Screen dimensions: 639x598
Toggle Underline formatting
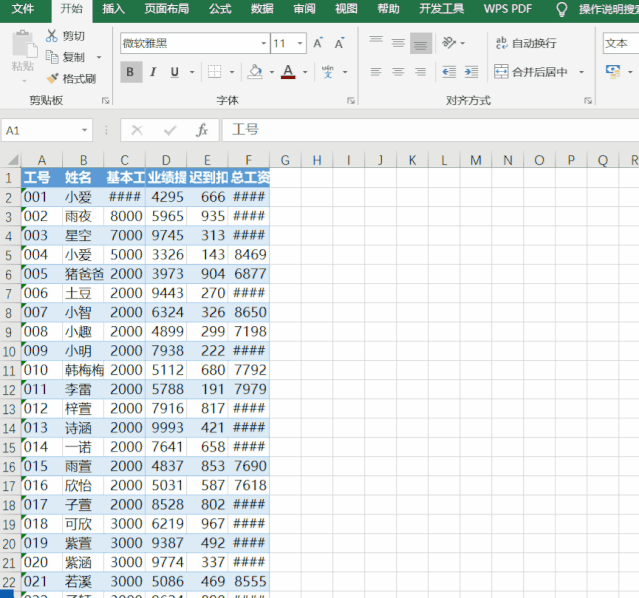coord(175,72)
